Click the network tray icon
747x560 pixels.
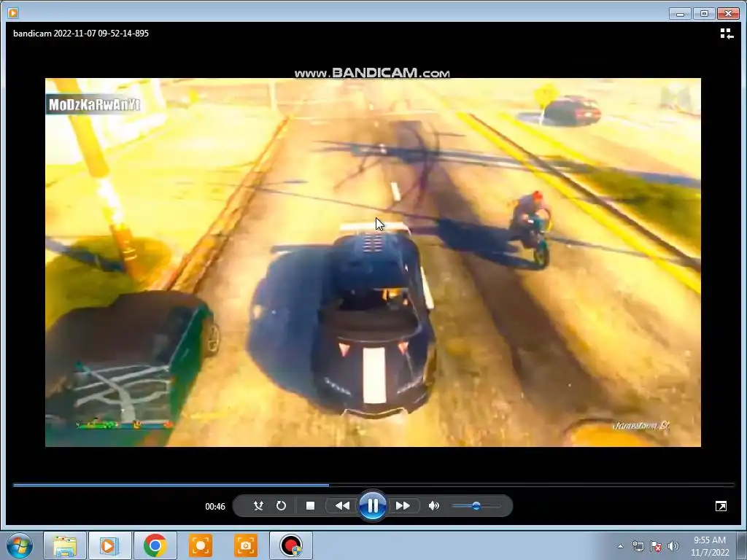[638, 546]
